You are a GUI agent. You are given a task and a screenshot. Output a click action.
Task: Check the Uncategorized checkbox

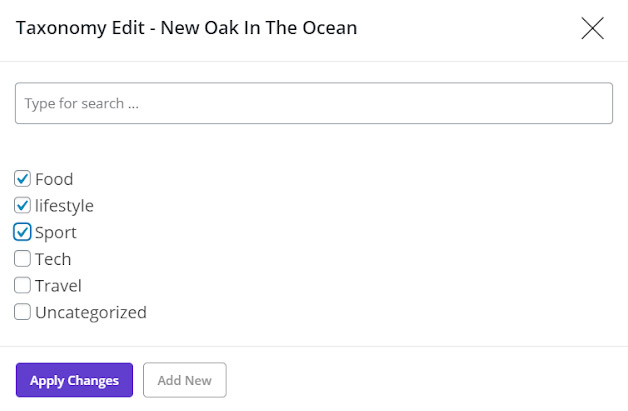23,312
